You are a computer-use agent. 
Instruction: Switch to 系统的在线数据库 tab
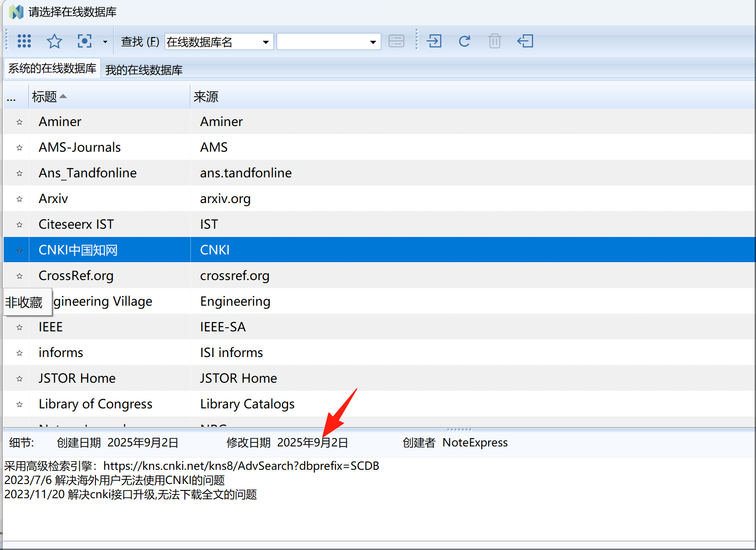52,69
